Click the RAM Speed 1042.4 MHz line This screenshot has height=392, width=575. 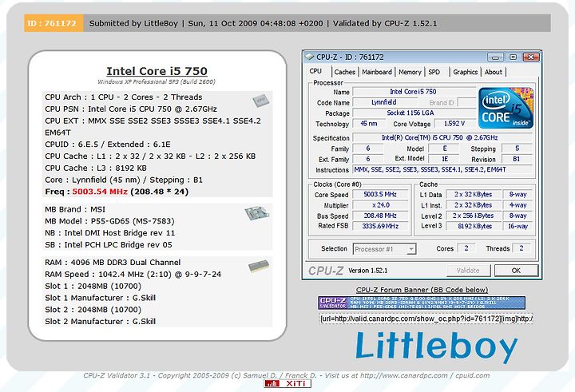tap(133, 275)
